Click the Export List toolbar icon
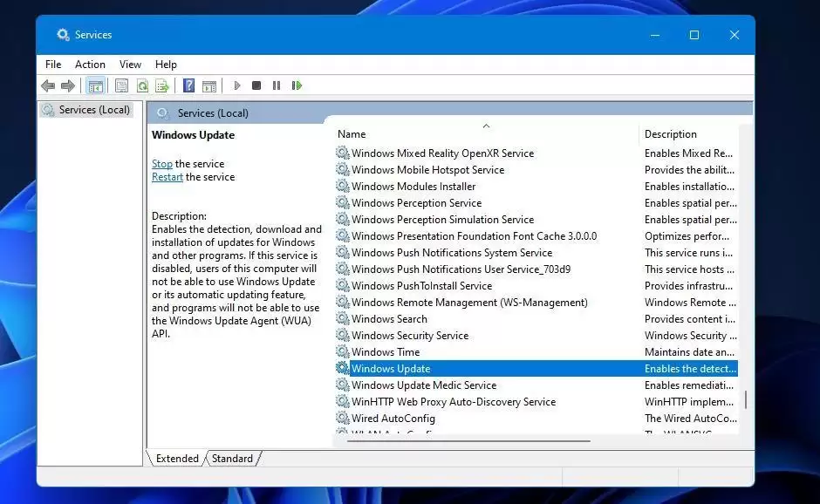The image size is (820, 504). (x=162, y=85)
